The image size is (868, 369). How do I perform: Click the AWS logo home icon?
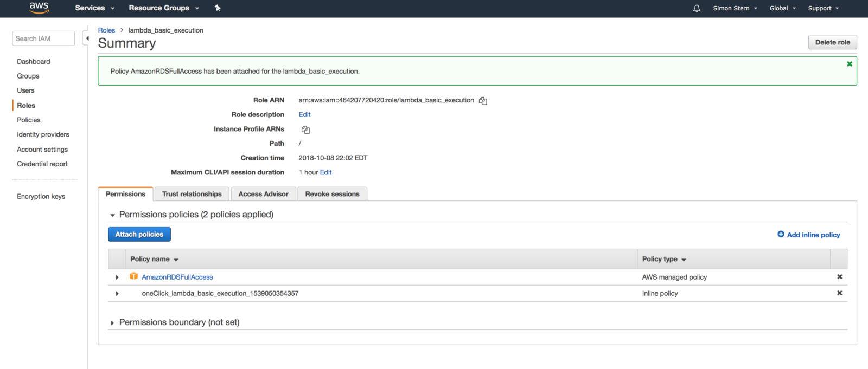click(39, 8)
